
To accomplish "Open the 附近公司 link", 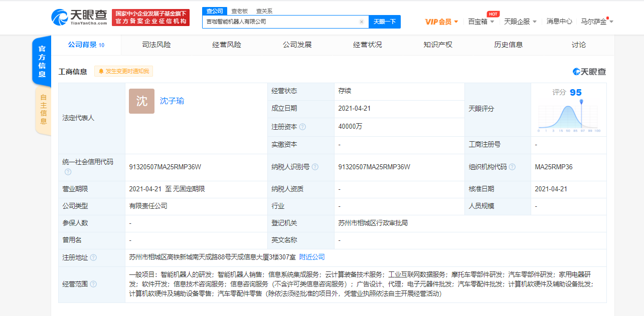I will click(x=312, y=257).
